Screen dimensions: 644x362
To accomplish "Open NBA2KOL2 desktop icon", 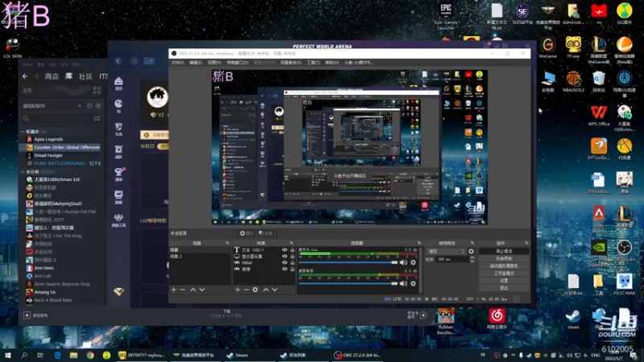I will [x=573, y=81].
